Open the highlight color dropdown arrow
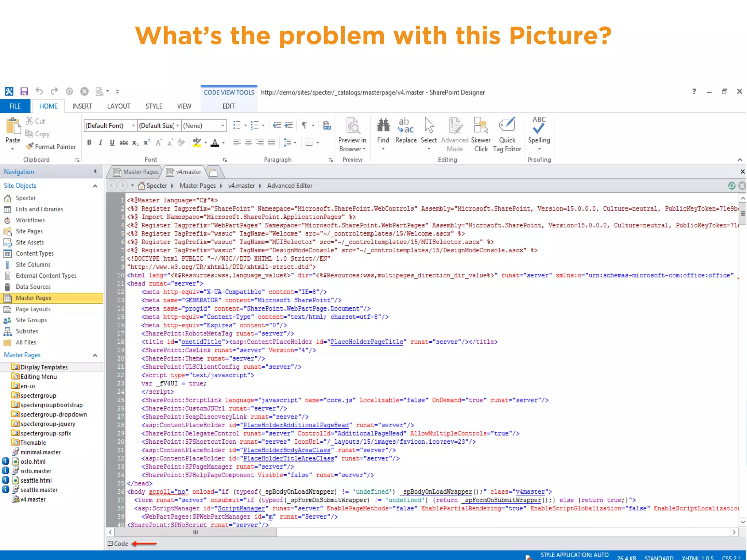 click(206, 143)
